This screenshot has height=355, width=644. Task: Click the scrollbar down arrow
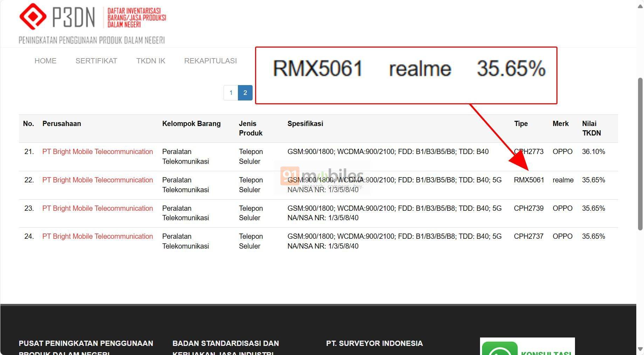[640, 349]
